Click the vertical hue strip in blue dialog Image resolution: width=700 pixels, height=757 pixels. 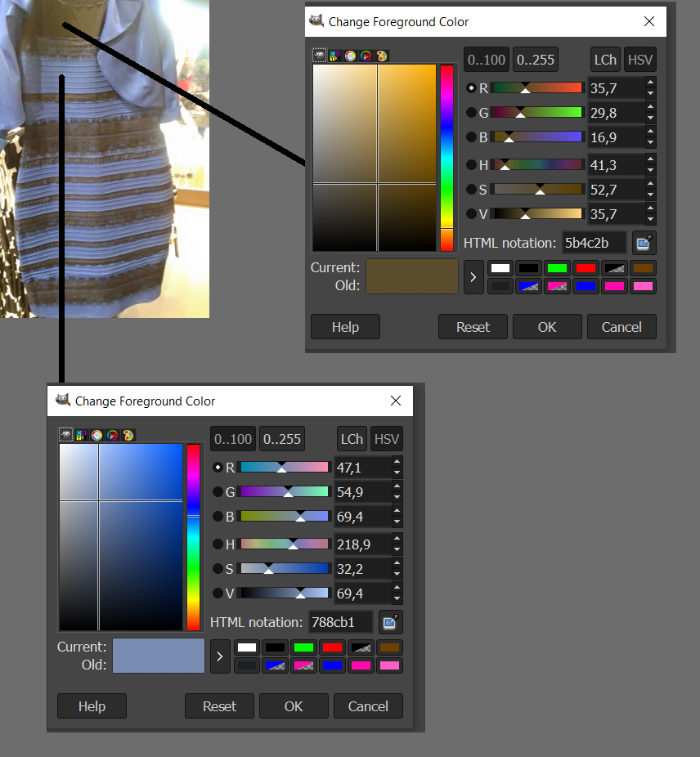[193, 537]
